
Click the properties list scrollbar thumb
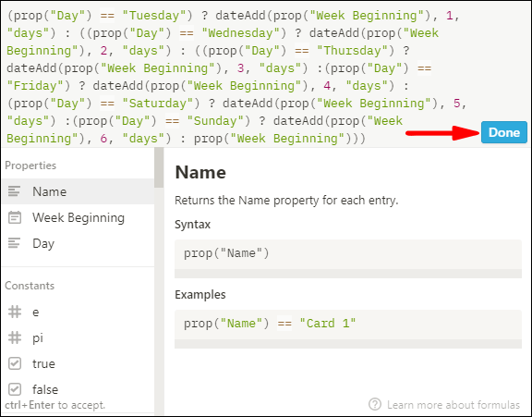159,167
